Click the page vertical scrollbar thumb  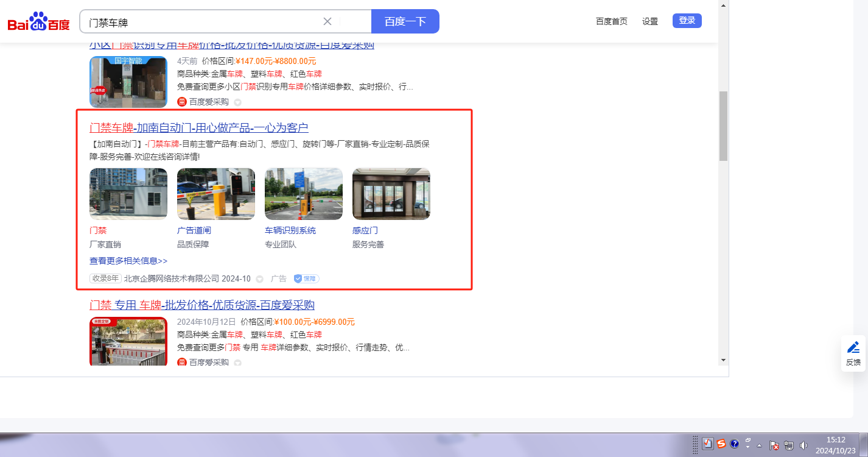(x=723, y=126)
